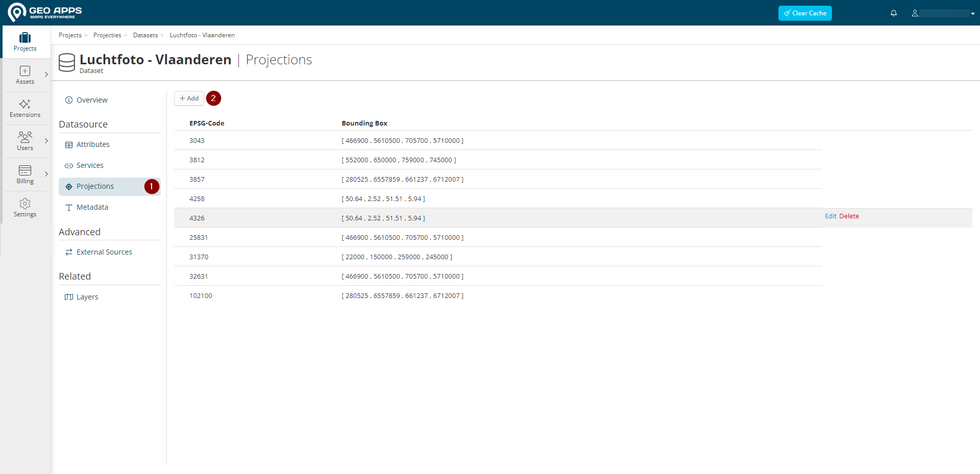Viewport: 980px width, 474px height.
Task: Click the External Sources arrows icon
Action: pyautogui.click(x=69, y=252)
